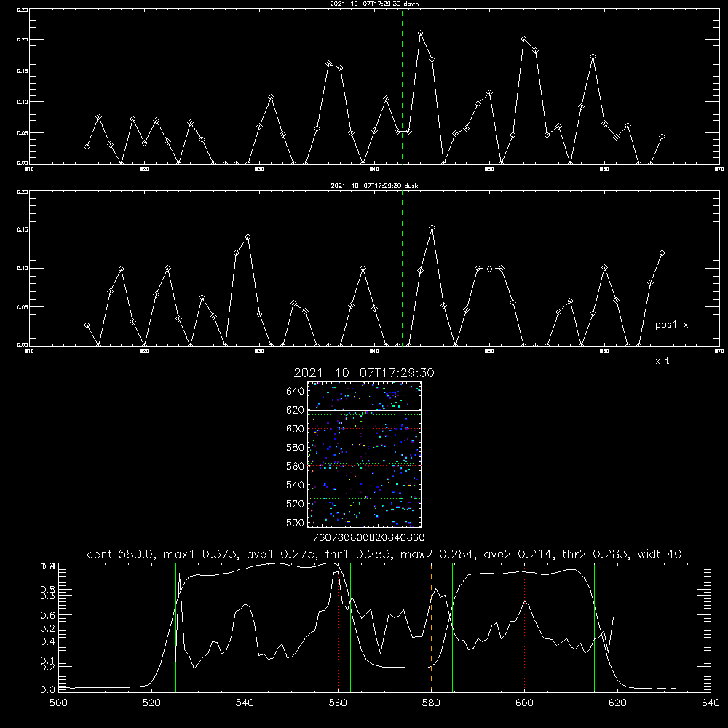
Task: Click the '520' label on the image's vertical axis
Action: tap(296, 504)
